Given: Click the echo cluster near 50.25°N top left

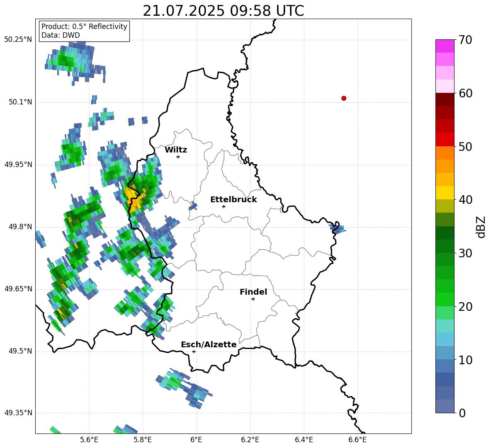Looking at the screenshot, I should 75,63.
